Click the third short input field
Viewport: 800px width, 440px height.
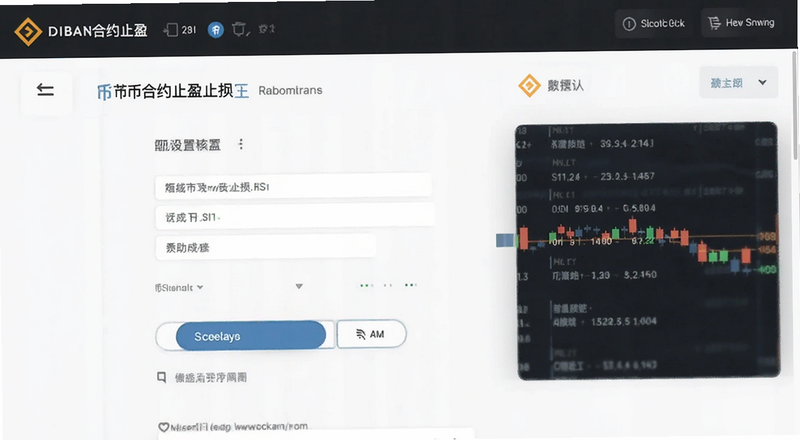pyautogui.click(x=265, y=248)
